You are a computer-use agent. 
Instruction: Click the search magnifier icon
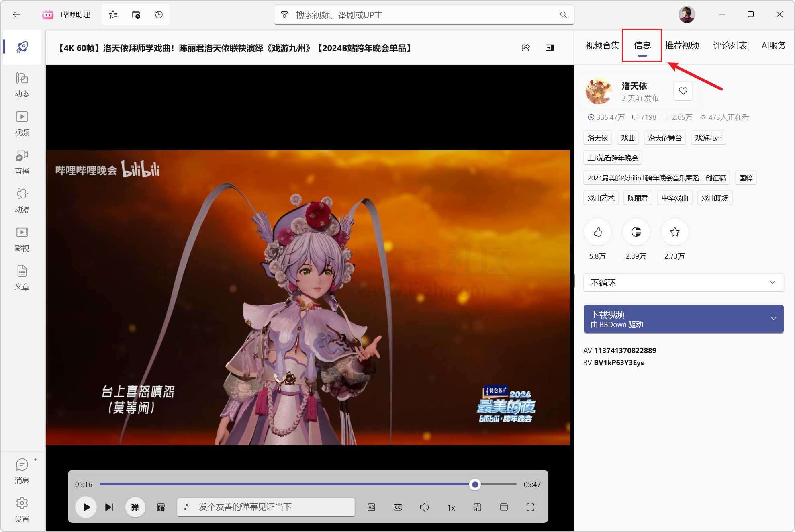pos(564,15)
